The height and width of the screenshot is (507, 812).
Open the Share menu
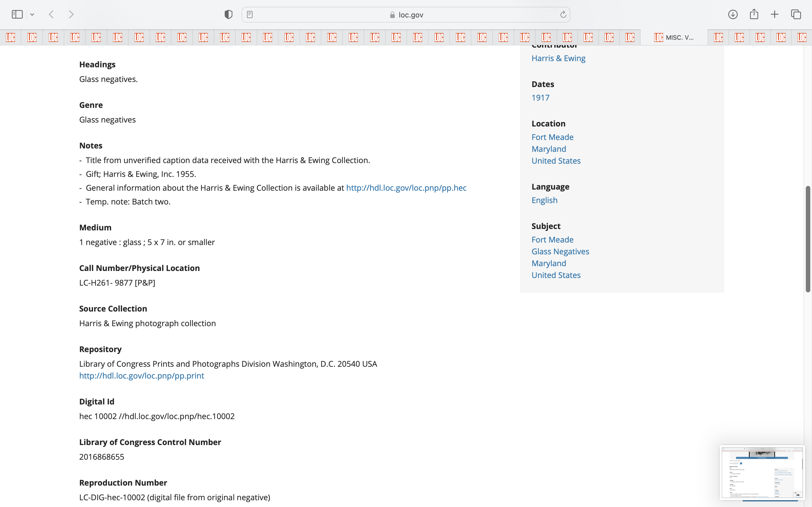point(754,14)
